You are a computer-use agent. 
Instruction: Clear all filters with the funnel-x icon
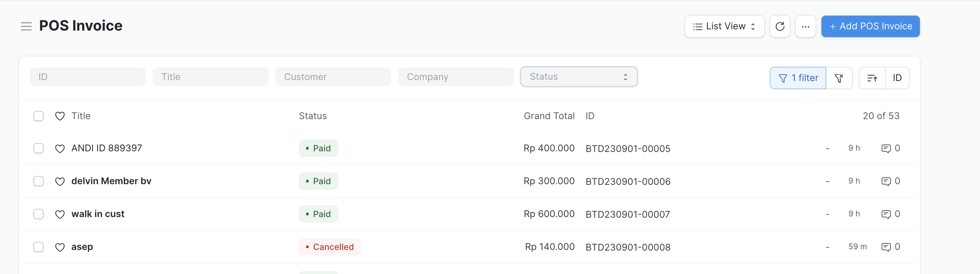[x=839, y=78]
